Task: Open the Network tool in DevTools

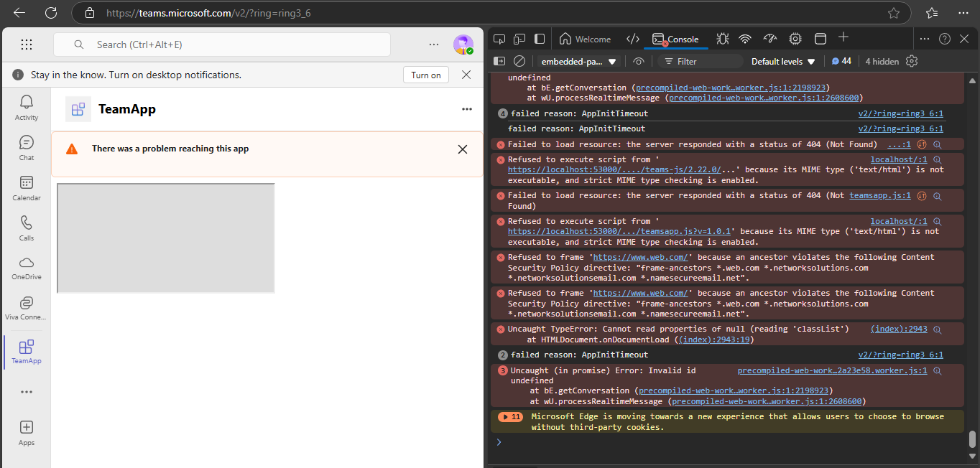Action: [x=746, y=39]
